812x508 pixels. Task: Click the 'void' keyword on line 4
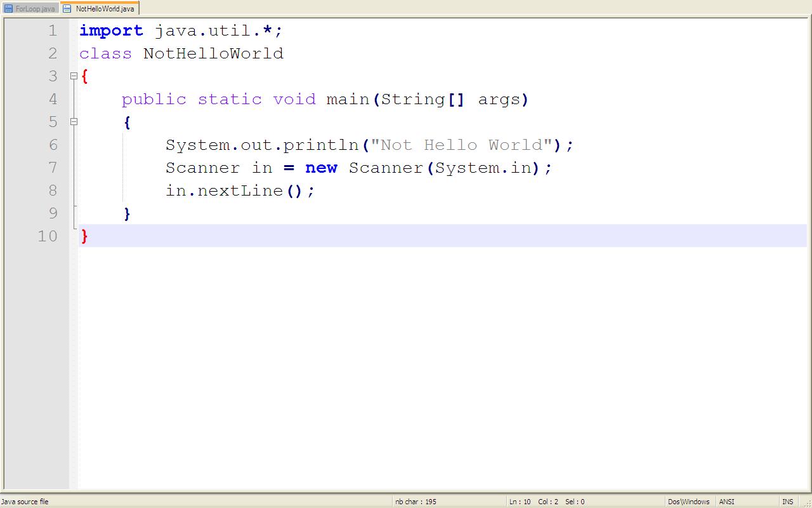[x=294, y=99]
